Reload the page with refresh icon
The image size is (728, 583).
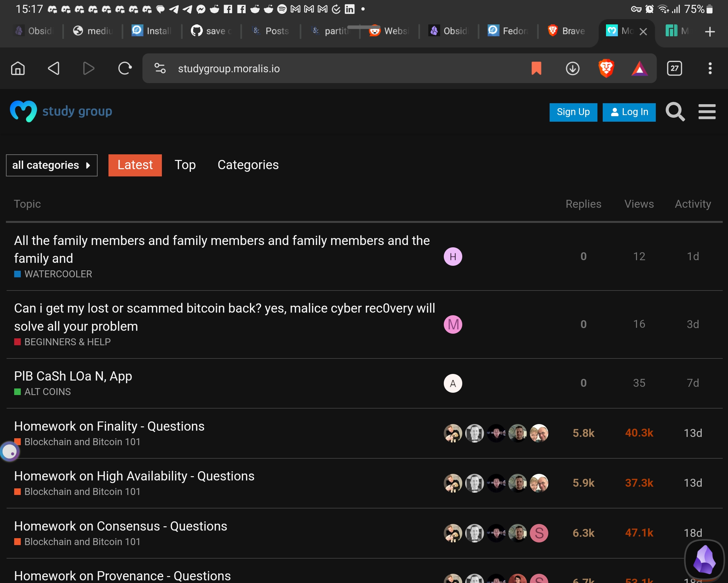point(125,69)
